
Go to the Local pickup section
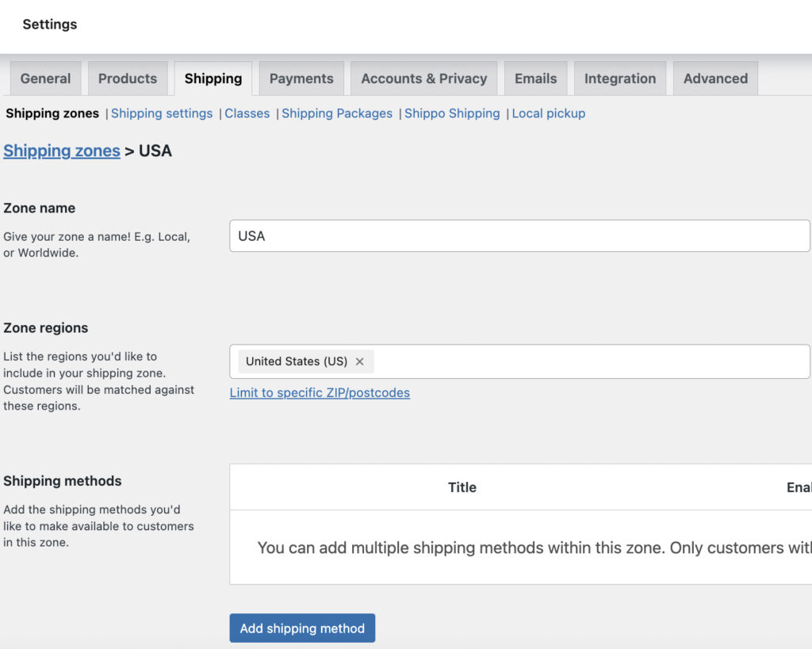tap(548, 113)
